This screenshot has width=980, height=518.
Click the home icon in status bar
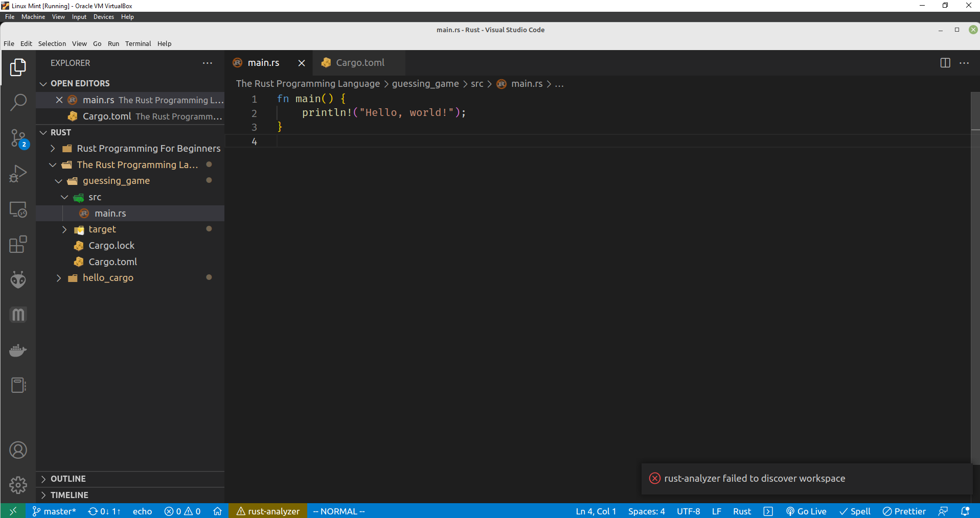click(x=217, y=511)
